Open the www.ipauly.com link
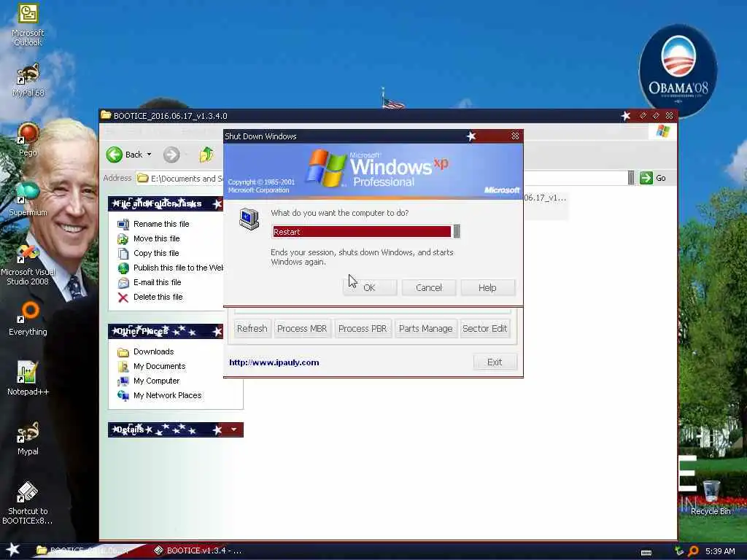This screenshot has height=560, width=747. [274, 362]
